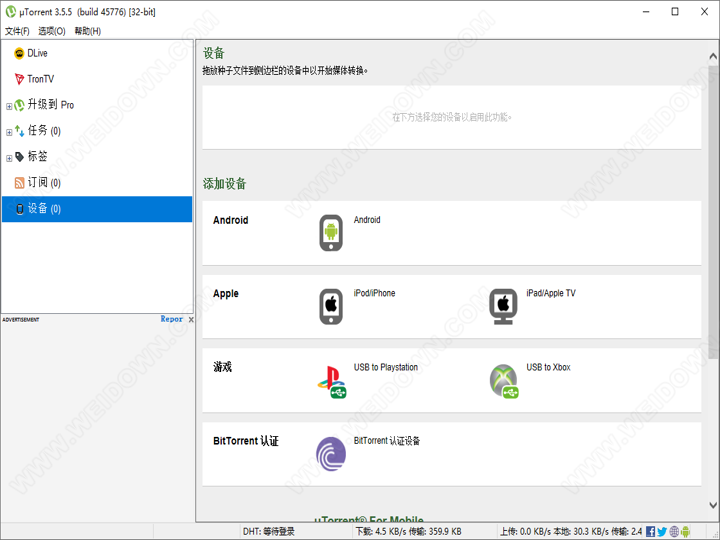Expand the 升级到 Pro tree node
Image resolution: width=720 pixels, height=540 pixels.
9,106
